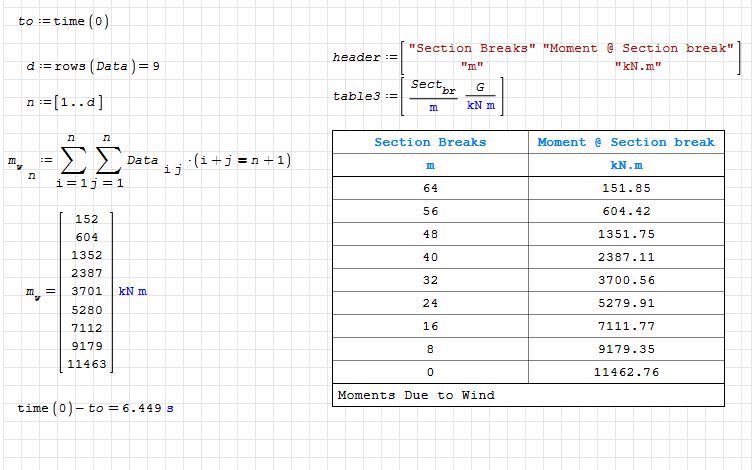Click the 'Section Breaks' column header

430,142
